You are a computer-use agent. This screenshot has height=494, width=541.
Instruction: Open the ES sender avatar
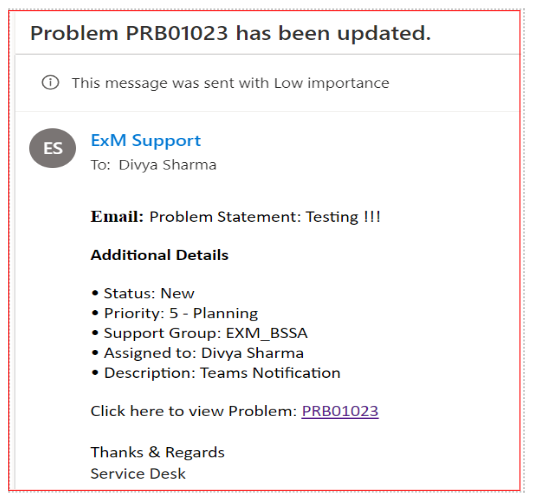(x=52, y=148)
